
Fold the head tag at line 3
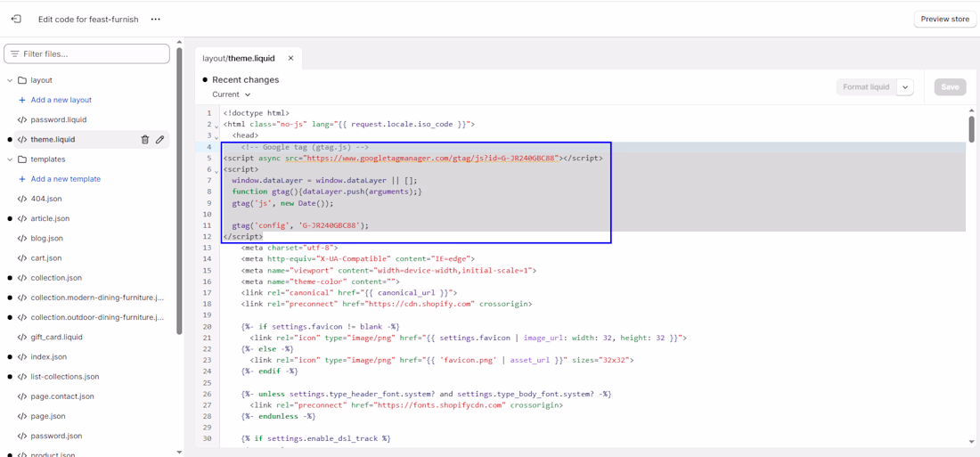(216, 137)
